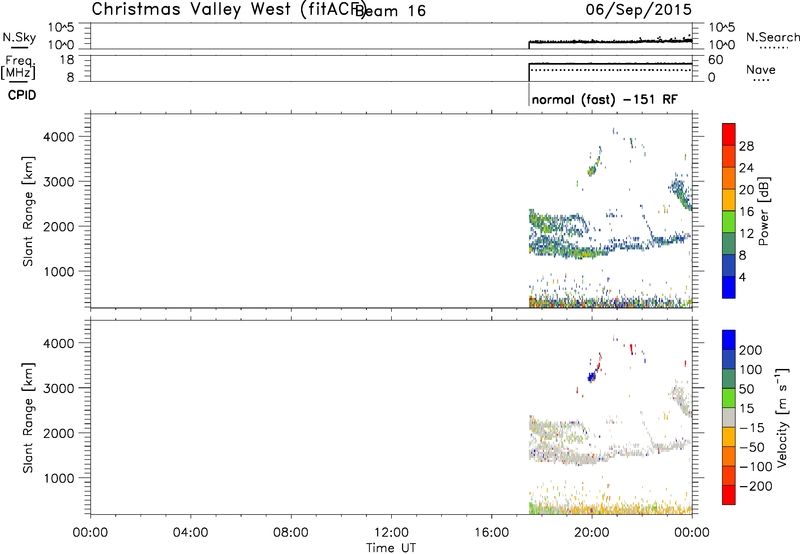
Task: Click the '3000' tick in the velocity panel
Action: coord(59,388)
